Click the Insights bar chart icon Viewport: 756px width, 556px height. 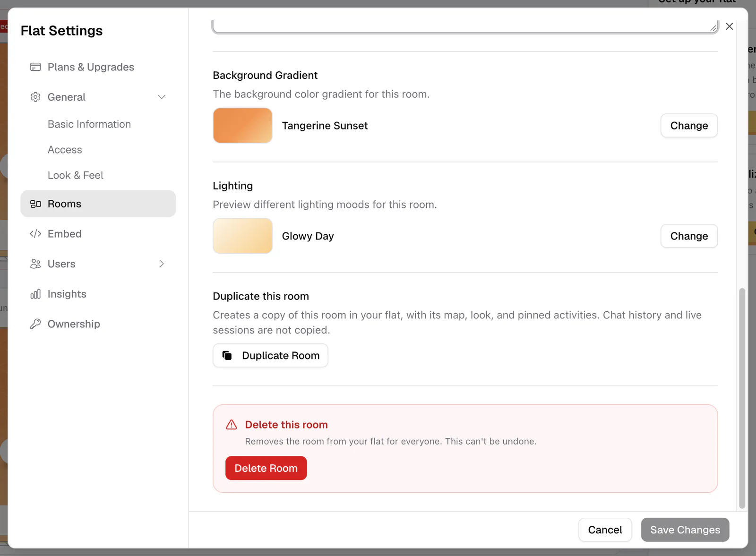click(x=35, y=294)
